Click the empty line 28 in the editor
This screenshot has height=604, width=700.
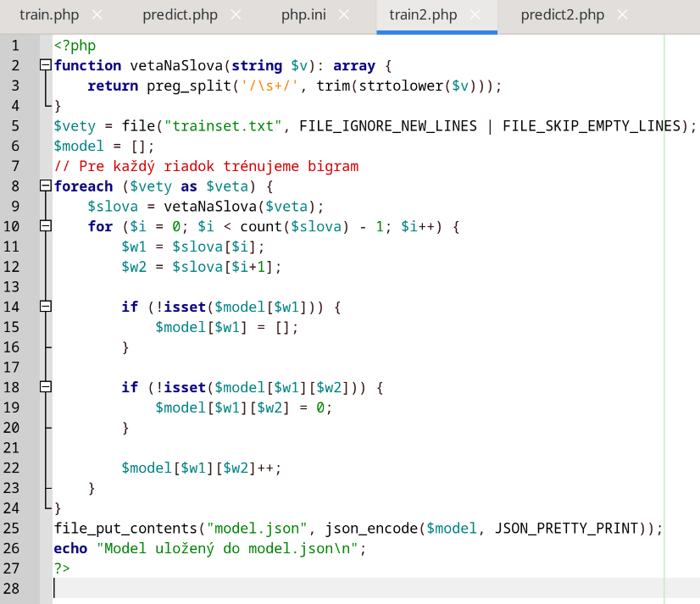click(339, 589)
